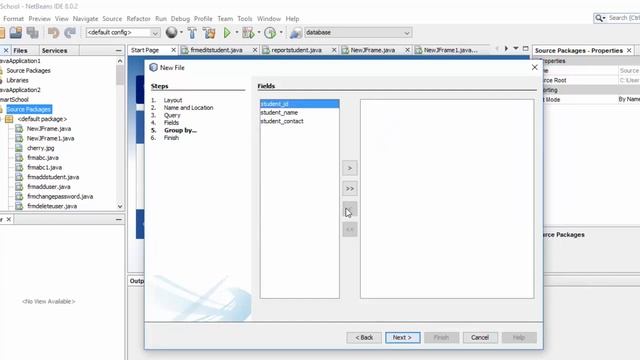Show editor tab list dropdown arrow
This screenshot has height=360, width=640.
coord(516,49)
